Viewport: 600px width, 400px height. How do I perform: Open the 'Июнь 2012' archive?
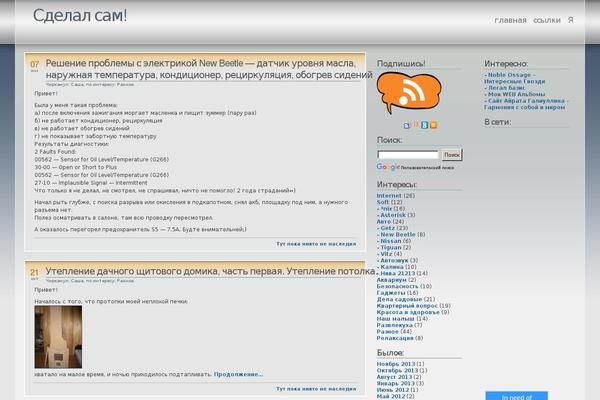(x=393, y=390)
